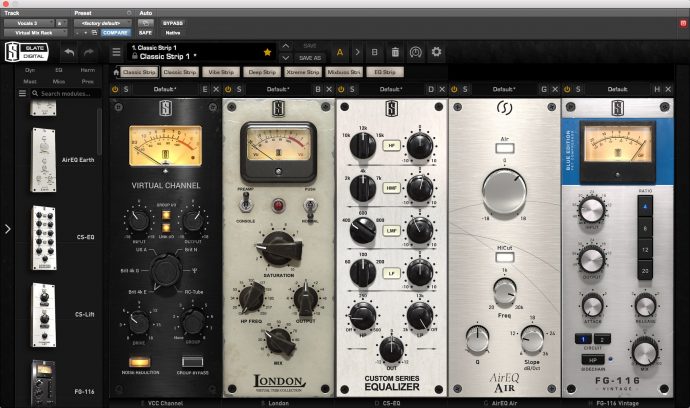Click the SAFE automation button
690x408 pixels.
tap(145, 33)
